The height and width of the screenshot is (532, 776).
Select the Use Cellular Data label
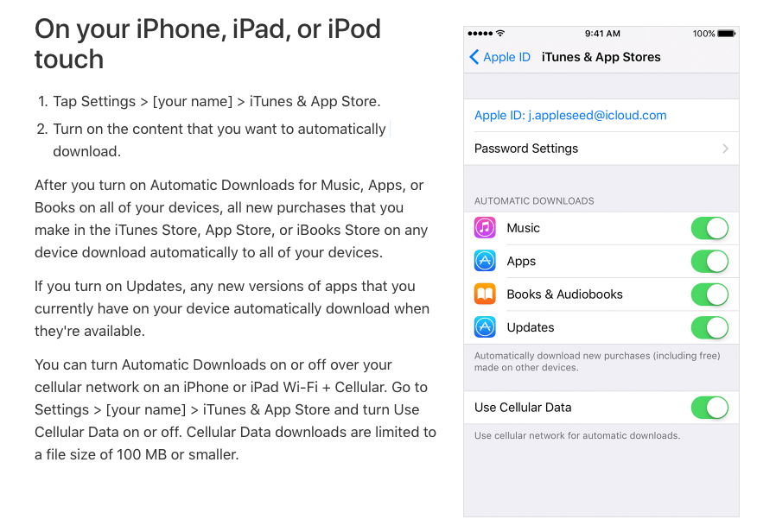(523, 408)
